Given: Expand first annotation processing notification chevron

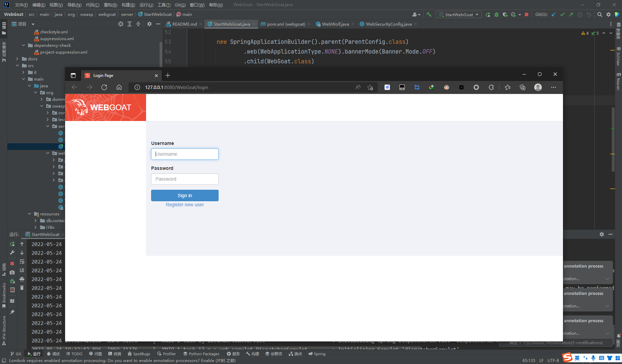Looking at the screenshot, I should pos(607,279).
